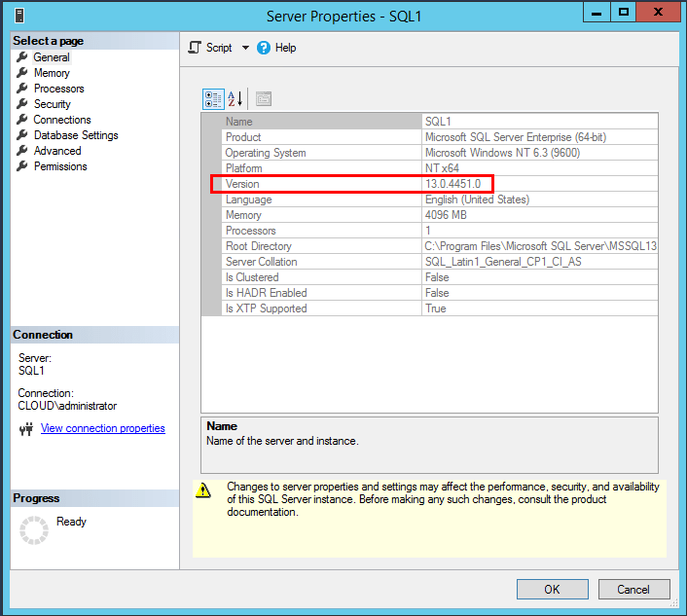Viewport: 687px width, 616px height.
Task: Select the Advanced page
Action: [x=57, y=151]
